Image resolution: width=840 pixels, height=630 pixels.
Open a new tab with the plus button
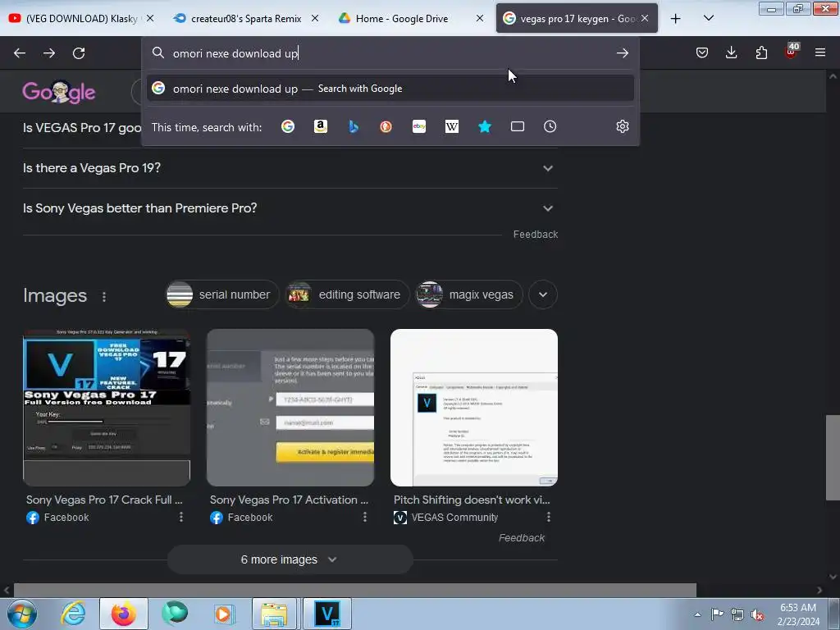[x=676, y=19]
